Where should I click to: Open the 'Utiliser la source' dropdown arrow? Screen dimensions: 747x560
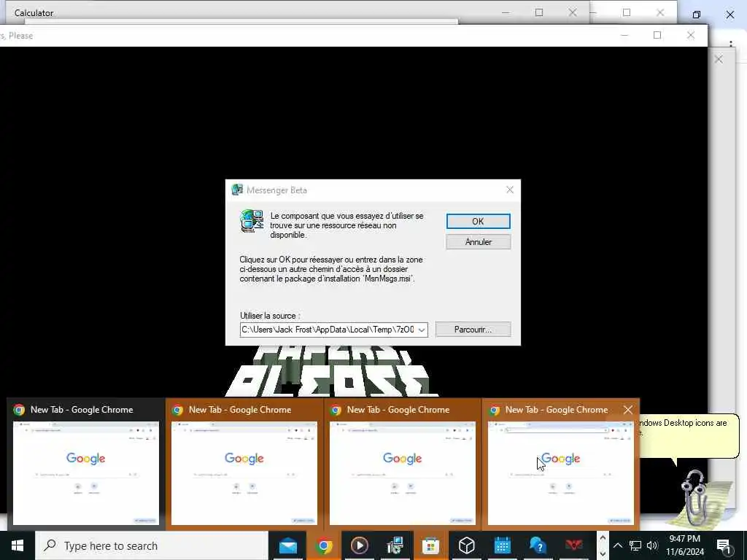tap(422, 330)
